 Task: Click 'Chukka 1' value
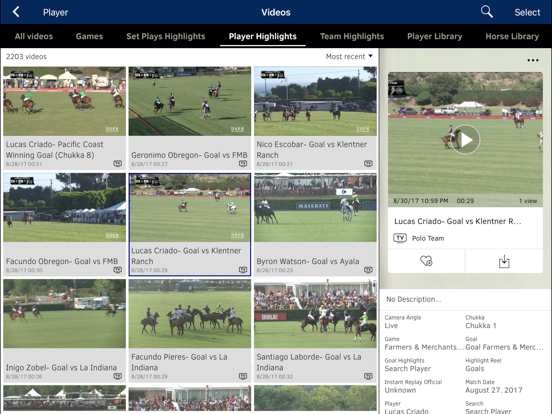point(481,326)
